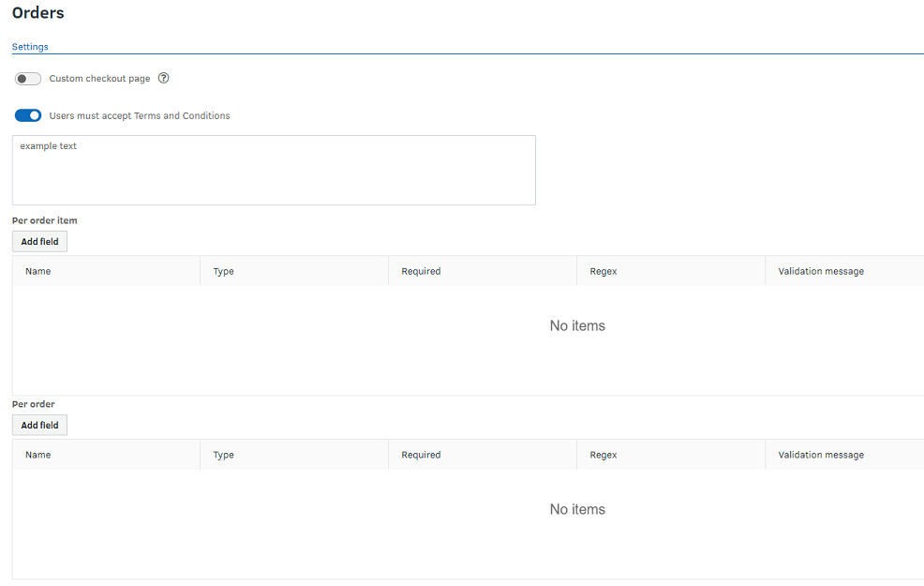
Task: Enable the Custom checkout page toggle
Action: 28,79
